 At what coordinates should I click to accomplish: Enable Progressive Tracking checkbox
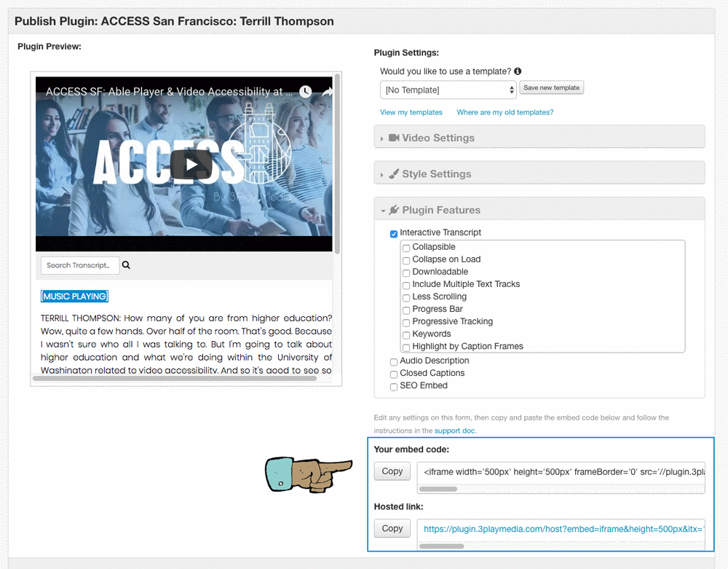(x=406, y=323)
